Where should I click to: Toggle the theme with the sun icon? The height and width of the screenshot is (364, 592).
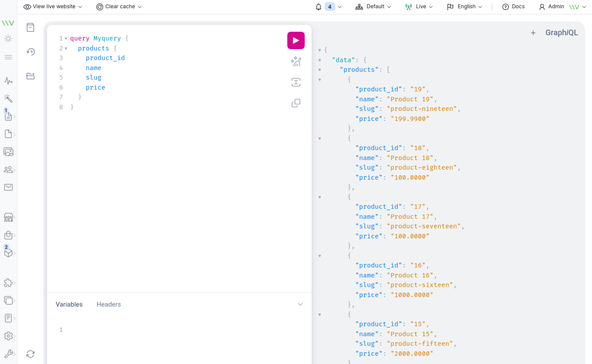pos(7,39)
